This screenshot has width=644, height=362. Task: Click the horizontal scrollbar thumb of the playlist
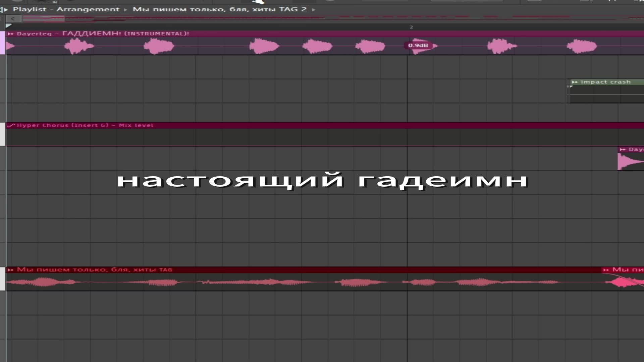tap(44, 19)
